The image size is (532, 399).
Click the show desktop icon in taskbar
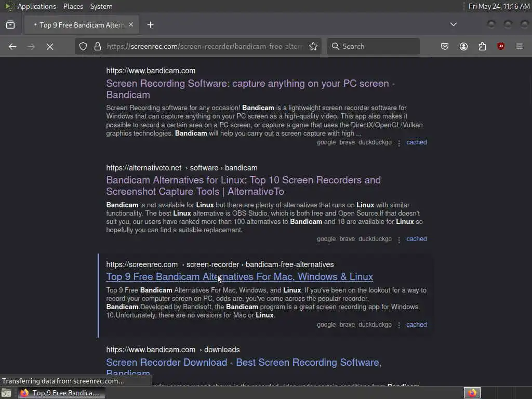(x=6, y=393)
